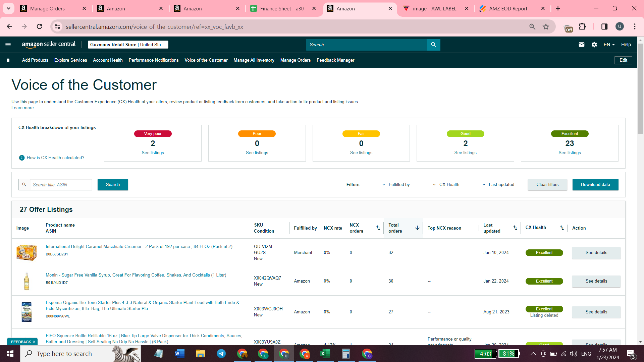Sort by Last updated arrows
Viewport: 644px width, 362px height.
click(x=515, y=228)
